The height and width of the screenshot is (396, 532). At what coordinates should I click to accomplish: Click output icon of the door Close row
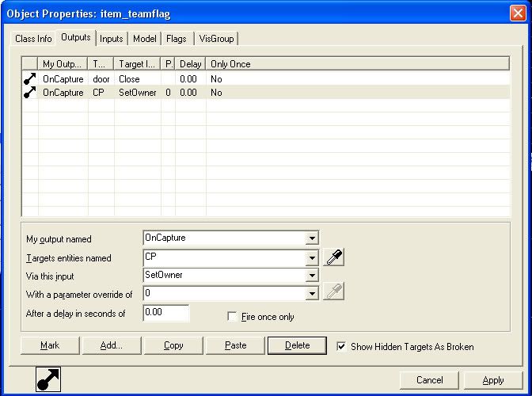(30, 79)
